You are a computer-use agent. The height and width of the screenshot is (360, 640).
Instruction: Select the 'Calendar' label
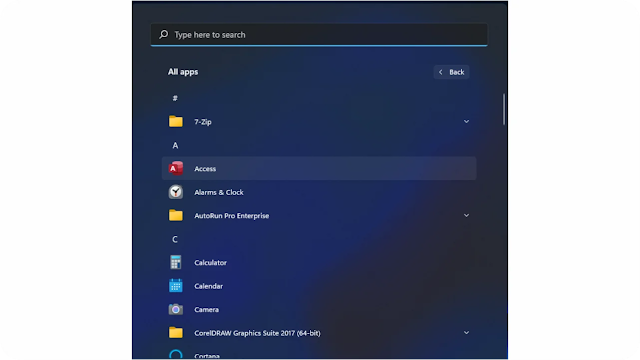(209, 286)
